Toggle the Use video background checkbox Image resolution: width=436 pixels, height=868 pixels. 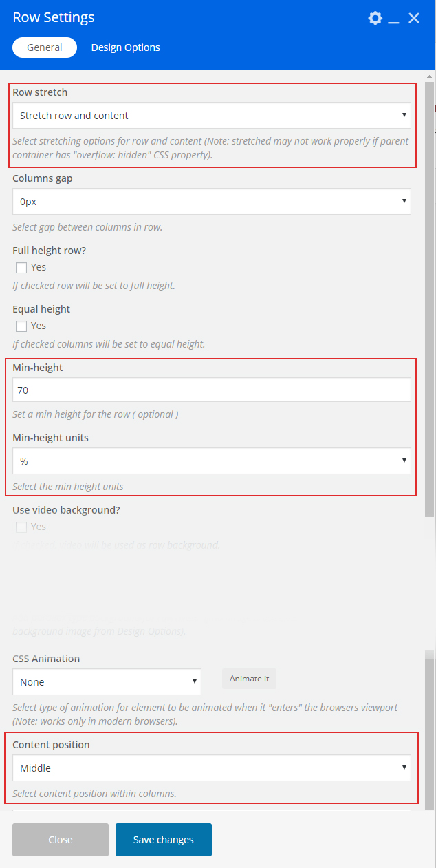click(x=21, y=527)
